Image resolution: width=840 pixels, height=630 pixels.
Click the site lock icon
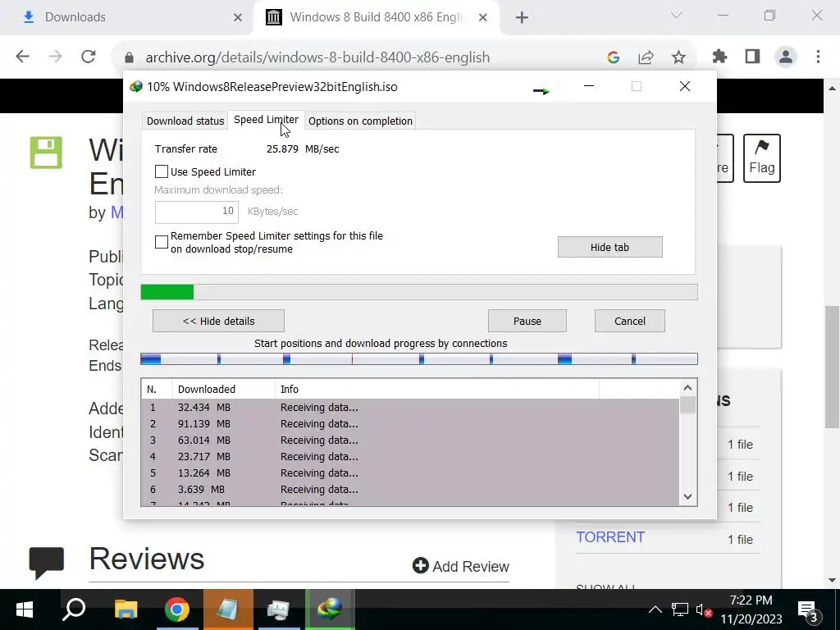[x=129, y=57]
